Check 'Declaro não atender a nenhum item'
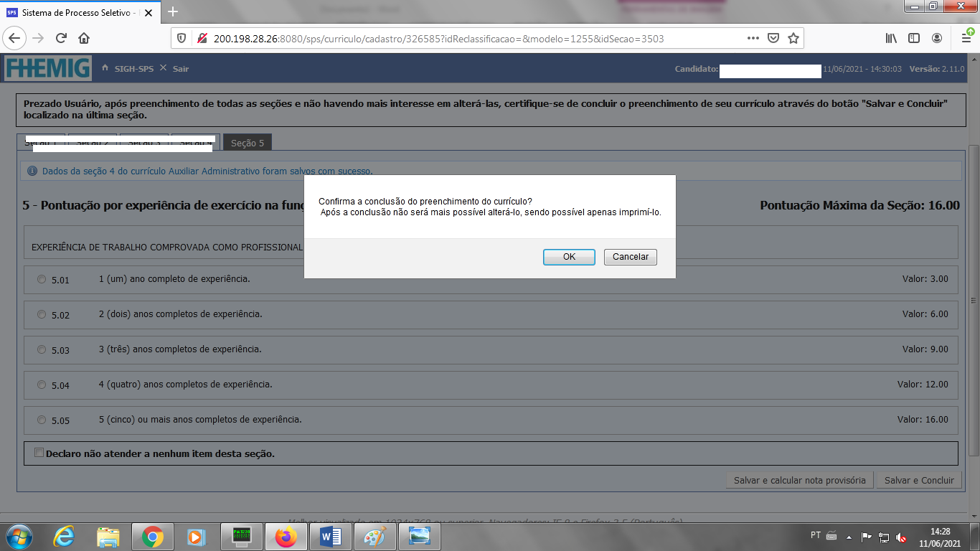The width and height of the screenshot is (980, 551). [39, 453]
